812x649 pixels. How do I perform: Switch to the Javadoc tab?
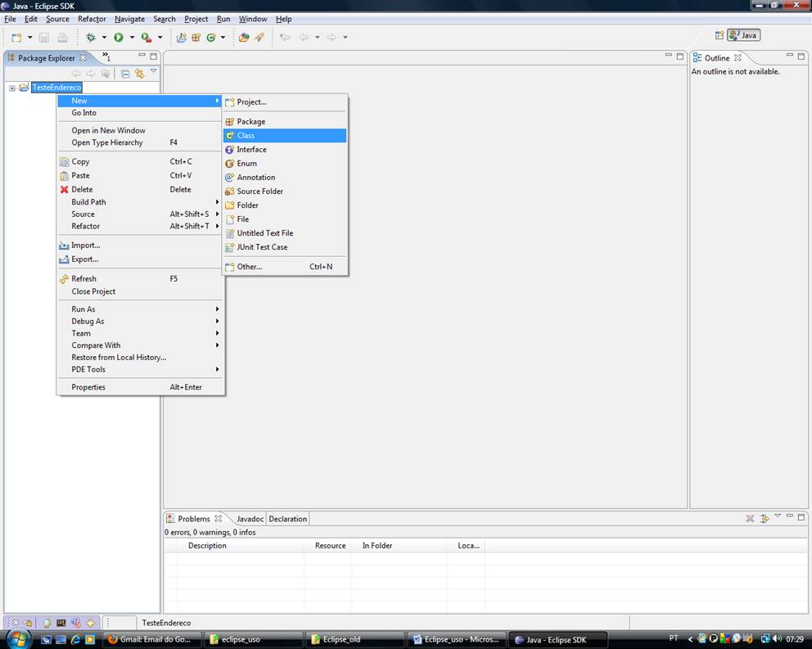click(250, 519)
